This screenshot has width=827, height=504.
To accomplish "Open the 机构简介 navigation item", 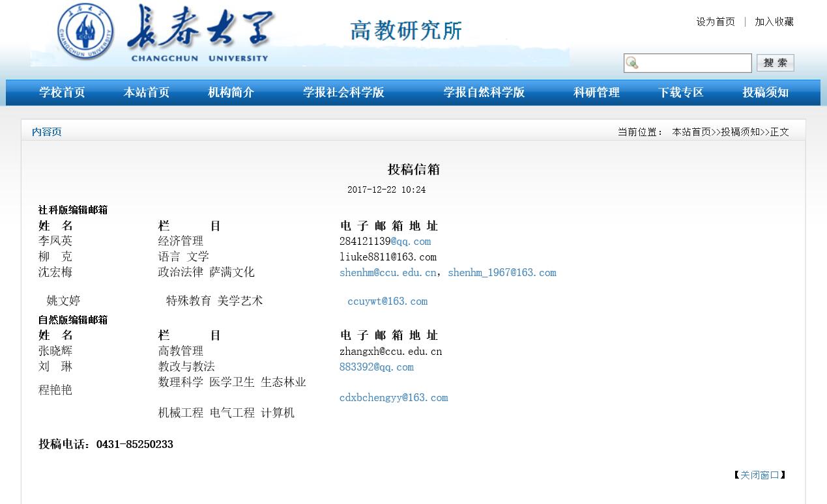I will [231, 92].
